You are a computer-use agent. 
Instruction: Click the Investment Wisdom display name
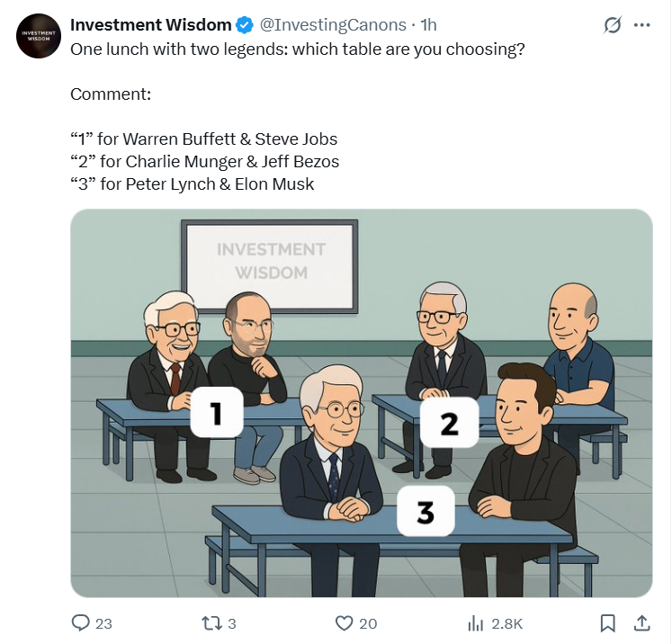[151, 25]
